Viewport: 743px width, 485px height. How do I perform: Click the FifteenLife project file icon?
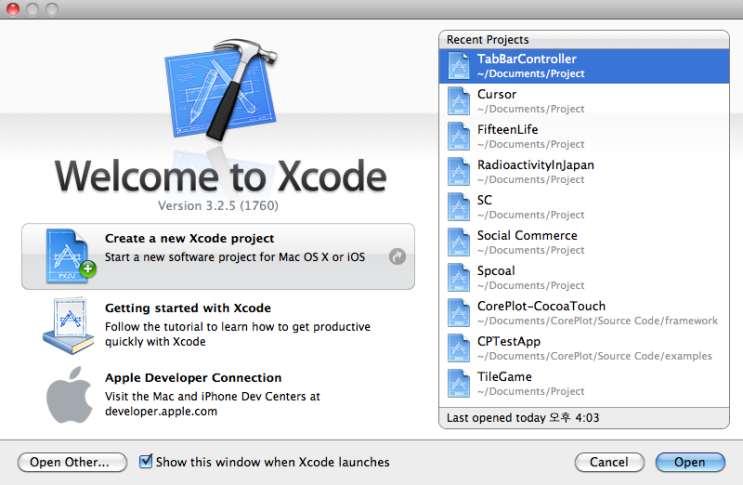459,136
